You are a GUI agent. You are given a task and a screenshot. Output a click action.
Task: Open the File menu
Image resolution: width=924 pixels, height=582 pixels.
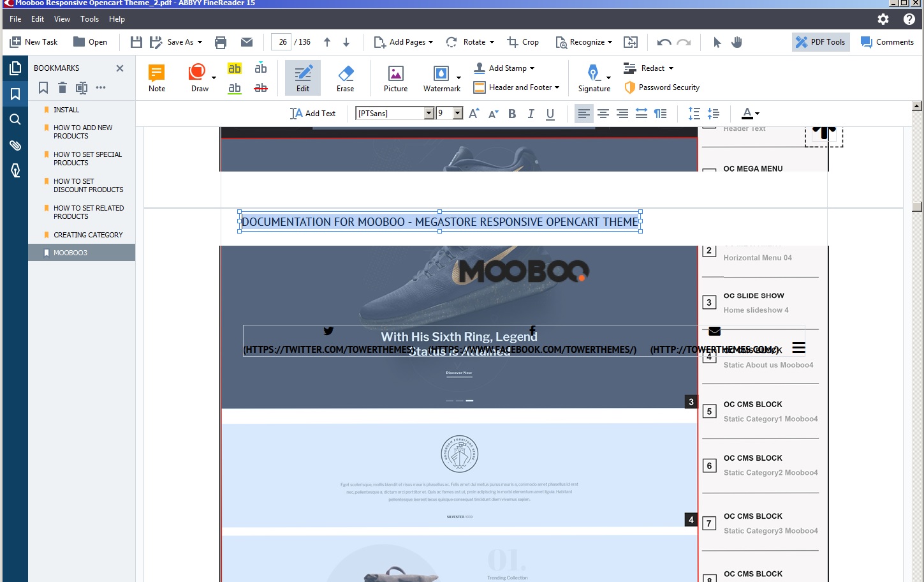click(x=15, y=19)
